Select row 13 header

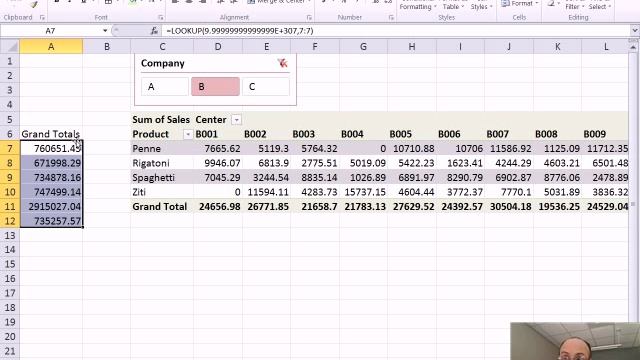(x=10, y=236)
